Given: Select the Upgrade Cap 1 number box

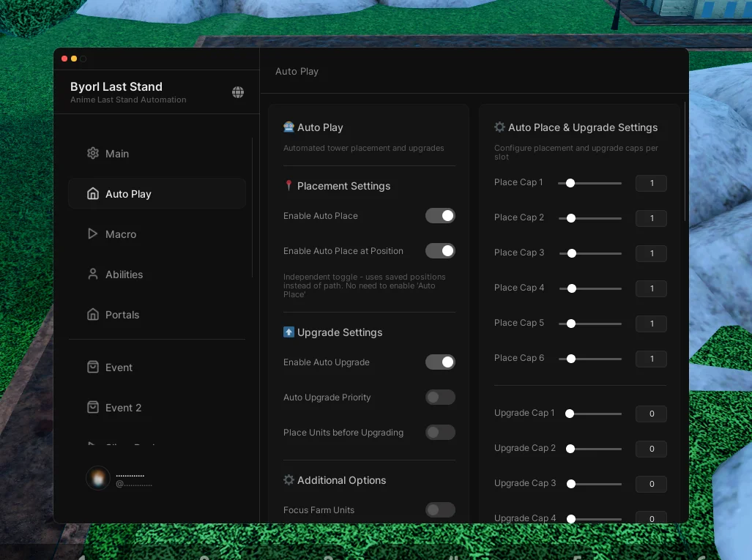Looking at the screenshot, I should tap(651, 414).
